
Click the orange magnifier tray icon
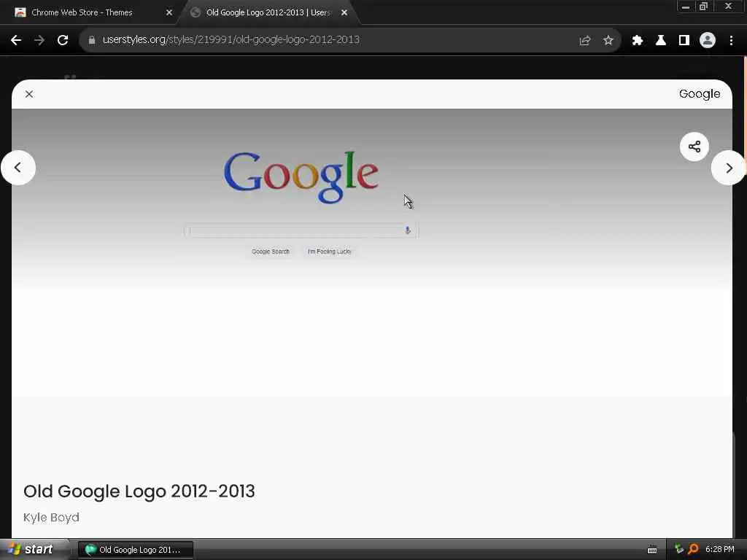(x=693, y=550)
